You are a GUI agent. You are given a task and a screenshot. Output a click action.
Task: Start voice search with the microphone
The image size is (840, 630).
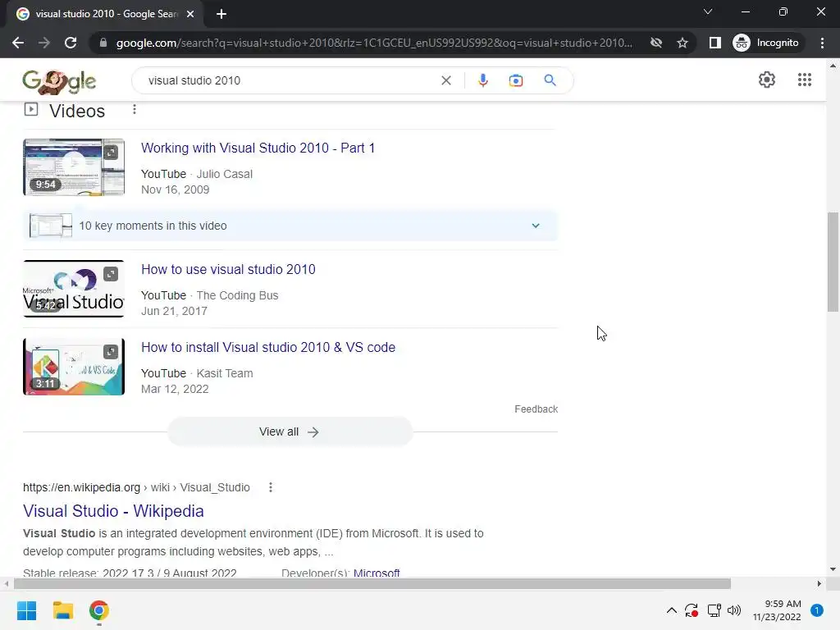[482, 80]
